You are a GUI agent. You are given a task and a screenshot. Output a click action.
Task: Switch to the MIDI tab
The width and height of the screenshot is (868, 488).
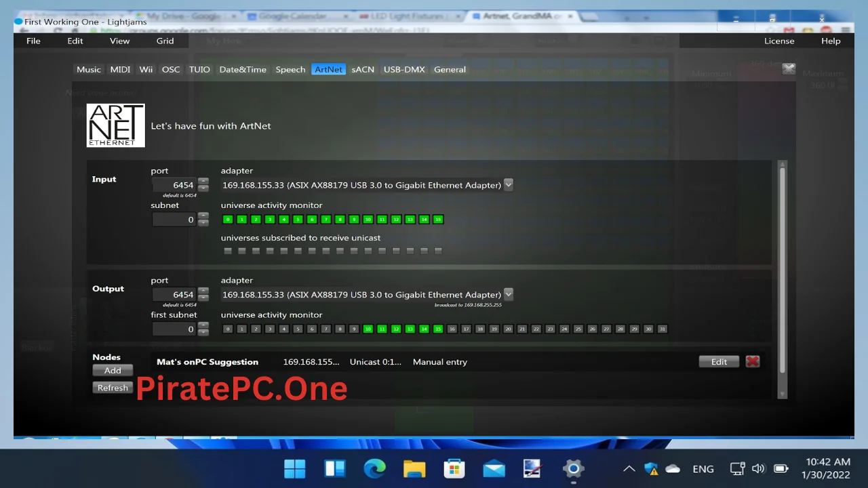click(120, 69)
